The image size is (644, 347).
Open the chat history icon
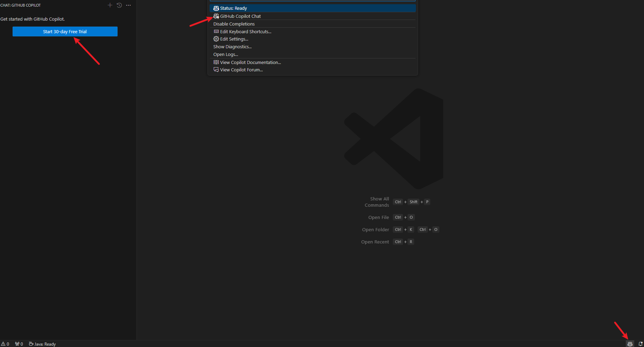(119, 5)
